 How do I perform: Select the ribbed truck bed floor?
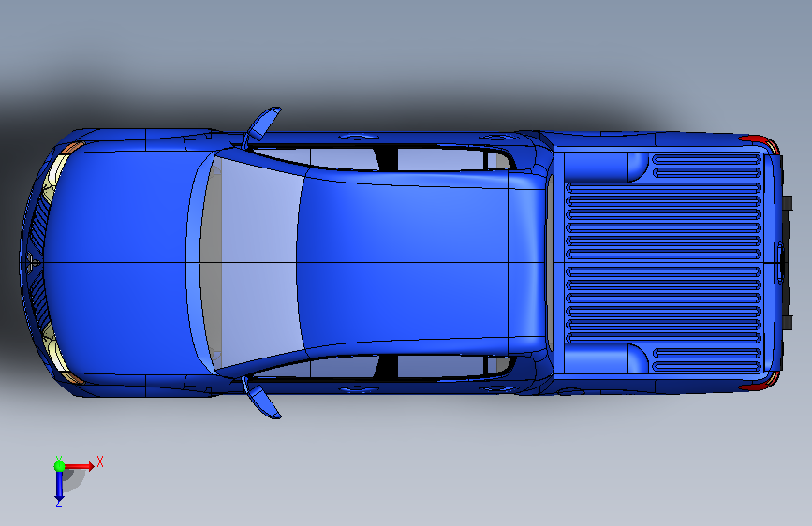pyautogui.click(x=663, y=263)
